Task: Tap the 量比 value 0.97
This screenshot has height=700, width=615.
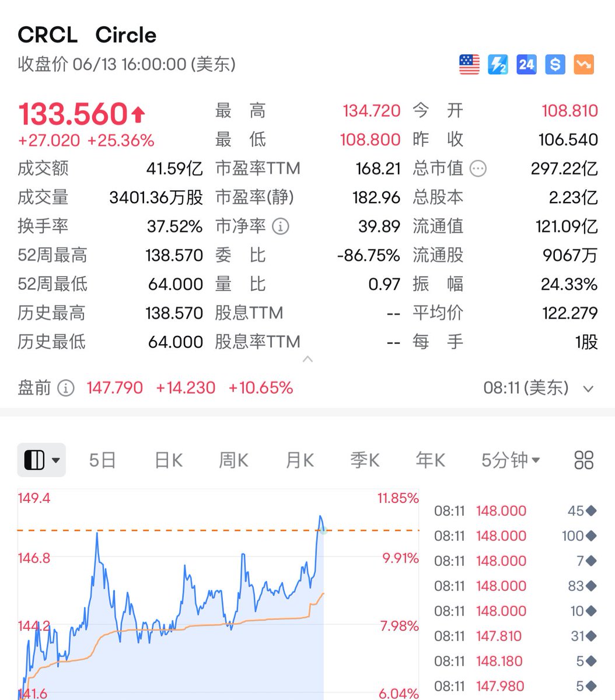Action: [x=385, y=284]
